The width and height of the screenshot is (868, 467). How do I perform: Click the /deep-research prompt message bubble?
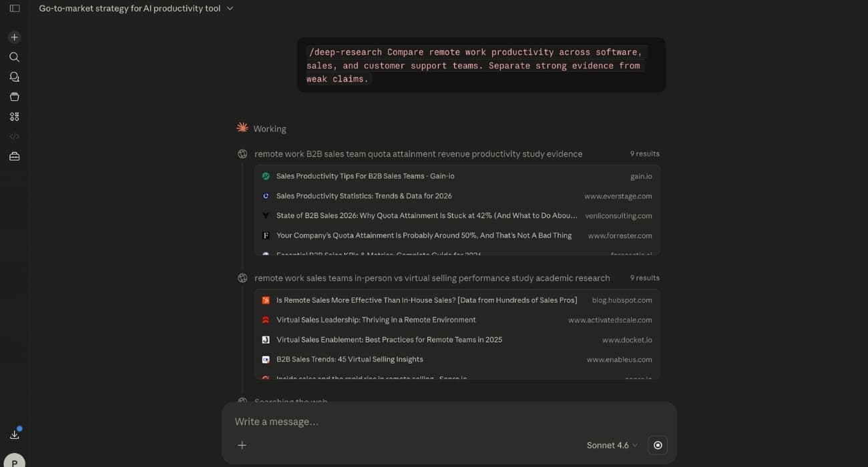[481, 65]
